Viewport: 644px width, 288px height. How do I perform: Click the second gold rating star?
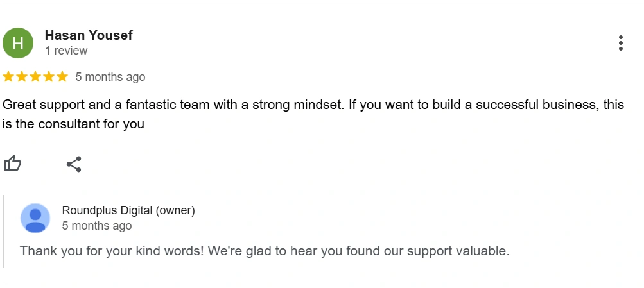pos(22,77)
